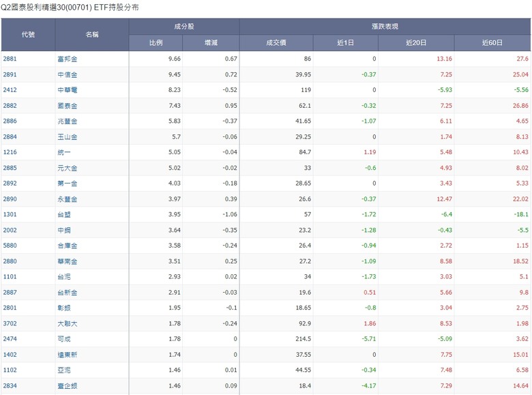Open the 亞泥 stock link
This screenshot has height=395, width=532.
point(64,370)
